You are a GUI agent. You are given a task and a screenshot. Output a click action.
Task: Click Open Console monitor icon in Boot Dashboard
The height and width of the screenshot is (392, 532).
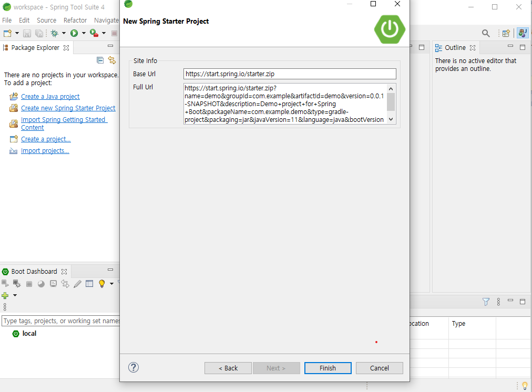click(x=53, y=284)
